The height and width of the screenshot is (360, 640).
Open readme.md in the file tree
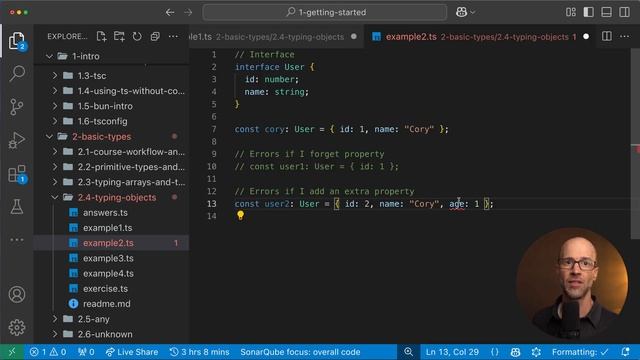(111, 304)
